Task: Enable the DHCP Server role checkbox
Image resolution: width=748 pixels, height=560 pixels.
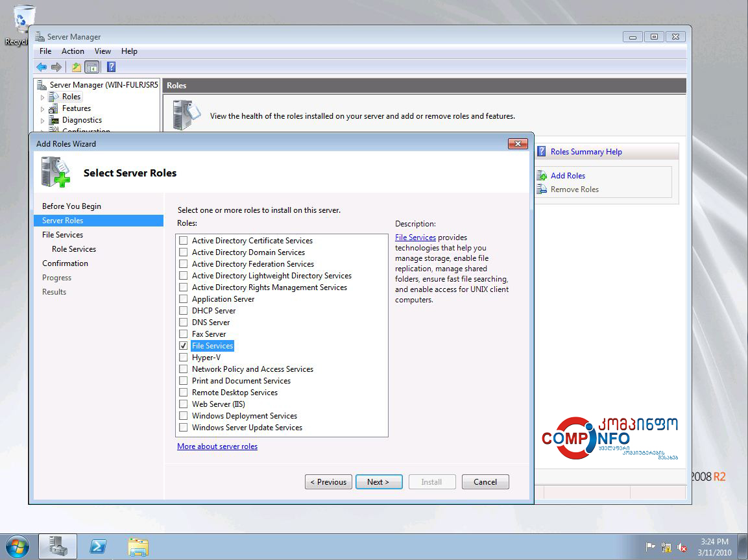Action: coord(183,311)
